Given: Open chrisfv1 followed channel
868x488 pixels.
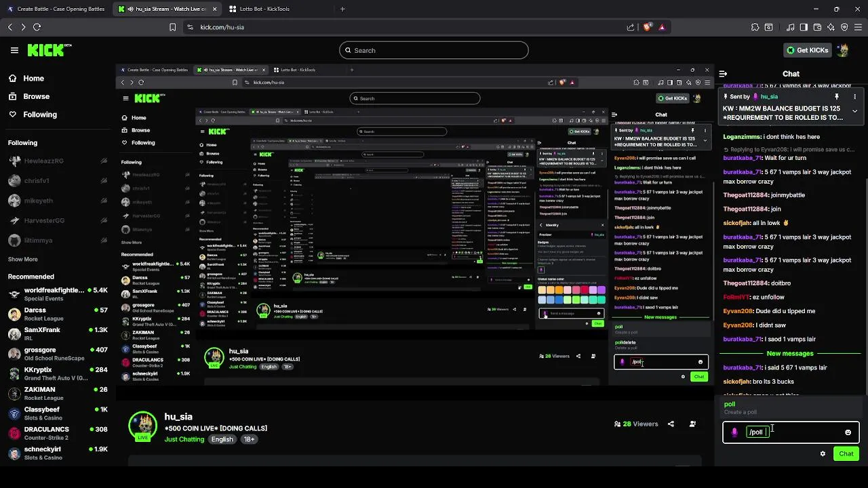Looking at the screenshot, I should [58, 181].
